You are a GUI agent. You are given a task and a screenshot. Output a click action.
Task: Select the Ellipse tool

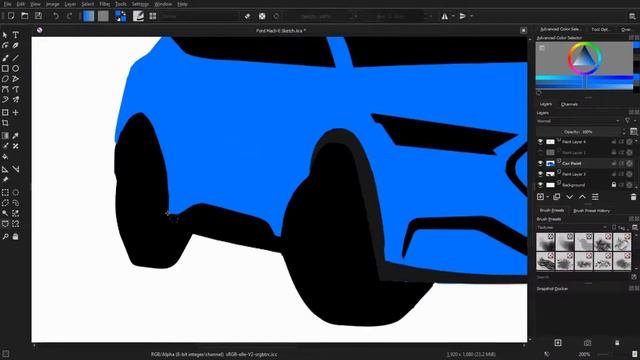(16, 69)
